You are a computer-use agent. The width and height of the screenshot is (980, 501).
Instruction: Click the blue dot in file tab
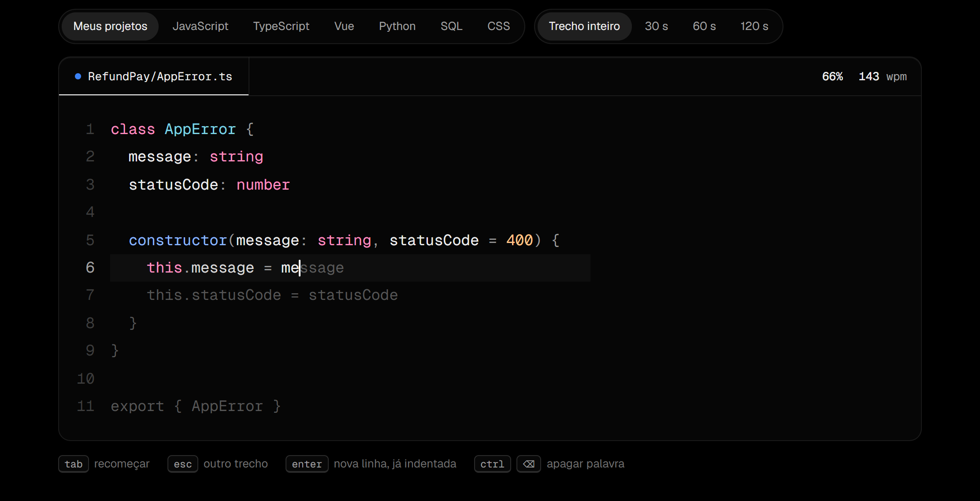point(78,76)
